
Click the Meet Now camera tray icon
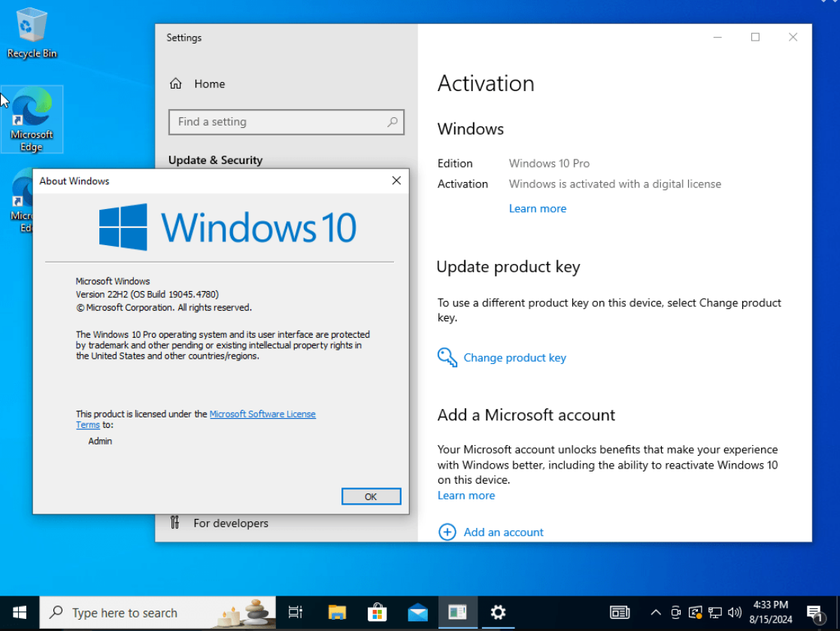[x=675, y=613]
